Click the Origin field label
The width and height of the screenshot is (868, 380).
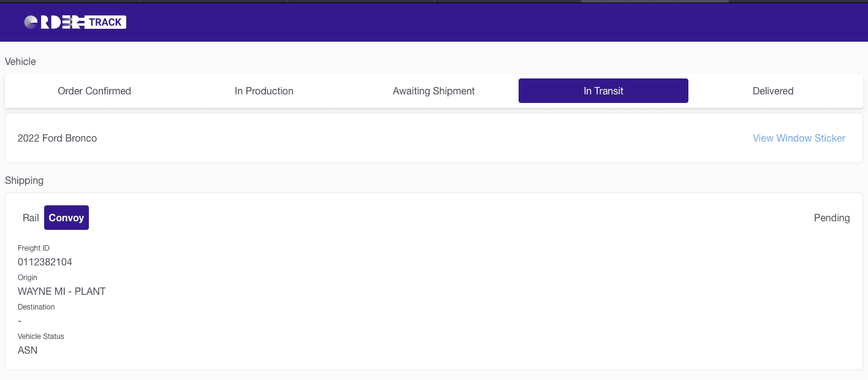[x=28, y=278]
